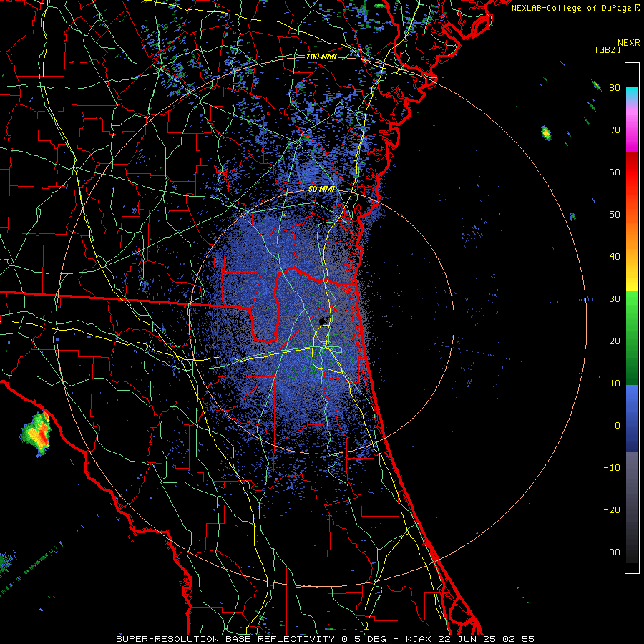The width and height of the screenshot is (644, 644).
Task: Select the 60 value on dBZ scale
Action: click(615, 172)
